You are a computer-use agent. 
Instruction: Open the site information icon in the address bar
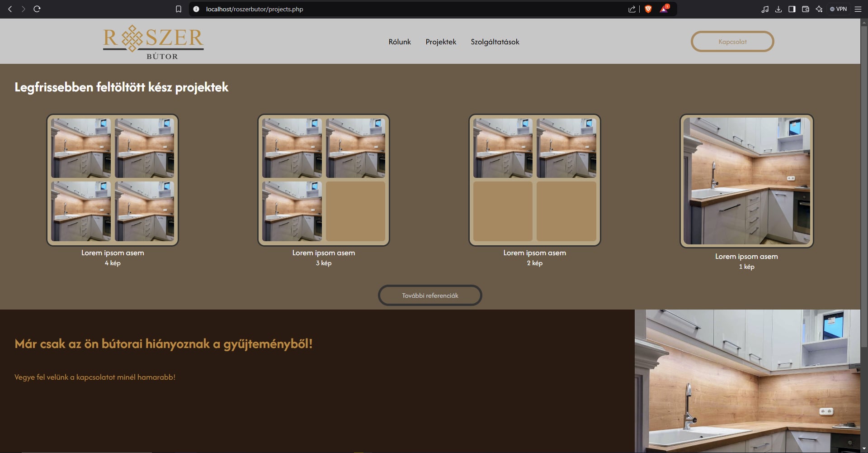click(x=196, y=9)
